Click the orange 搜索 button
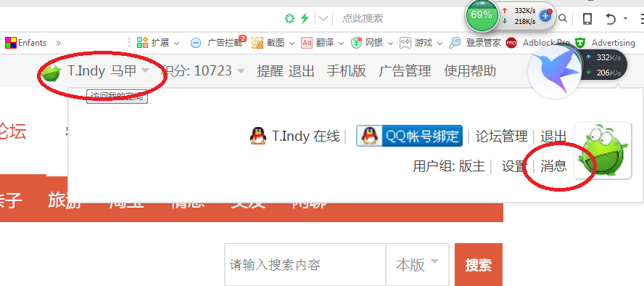This screenshot has width=644, height=286. pos(479,265)
